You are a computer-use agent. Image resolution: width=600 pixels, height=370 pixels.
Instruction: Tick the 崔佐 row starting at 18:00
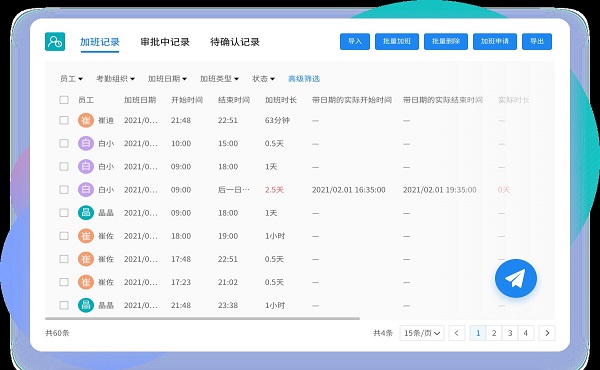pyautogui.click(x=64, y=236)
